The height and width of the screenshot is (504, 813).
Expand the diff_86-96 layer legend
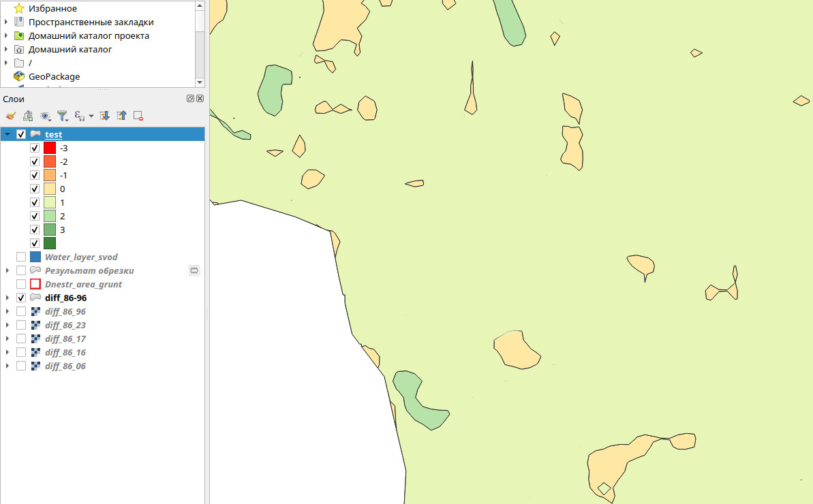pyautogui.click(x=7, y=298)
